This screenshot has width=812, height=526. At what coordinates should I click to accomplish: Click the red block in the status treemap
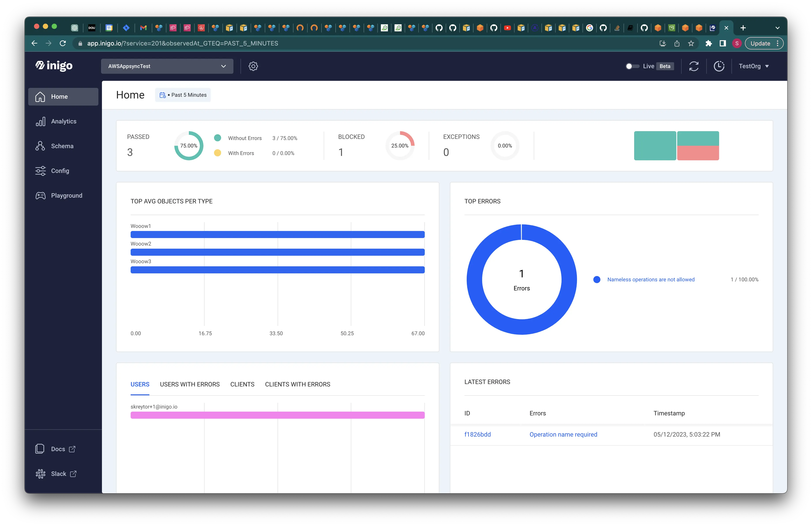click(x=698, y=153)
